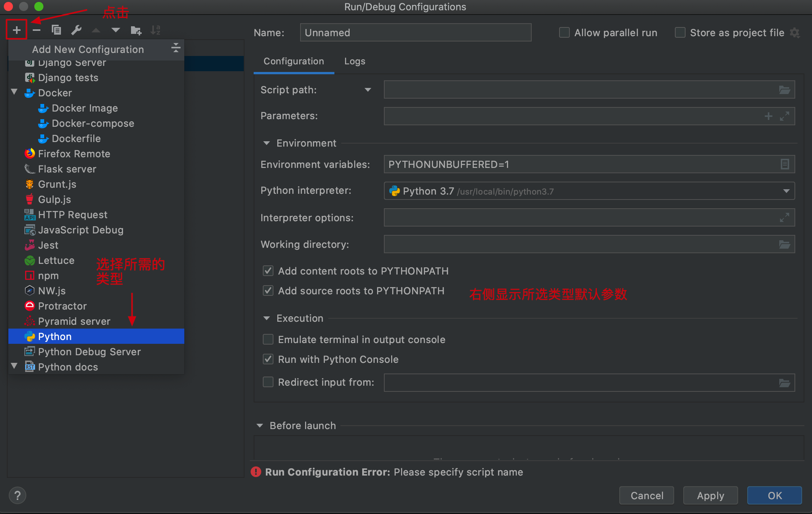This screenshot has height=514, width=812.
Task: Choose Jest configuration type
Action: tap(96, 245)
